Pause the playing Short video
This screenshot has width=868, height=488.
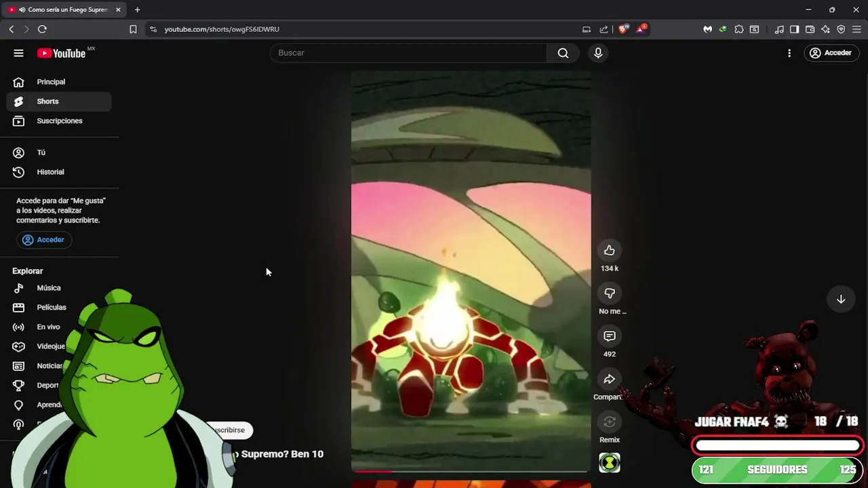[471, 271]
